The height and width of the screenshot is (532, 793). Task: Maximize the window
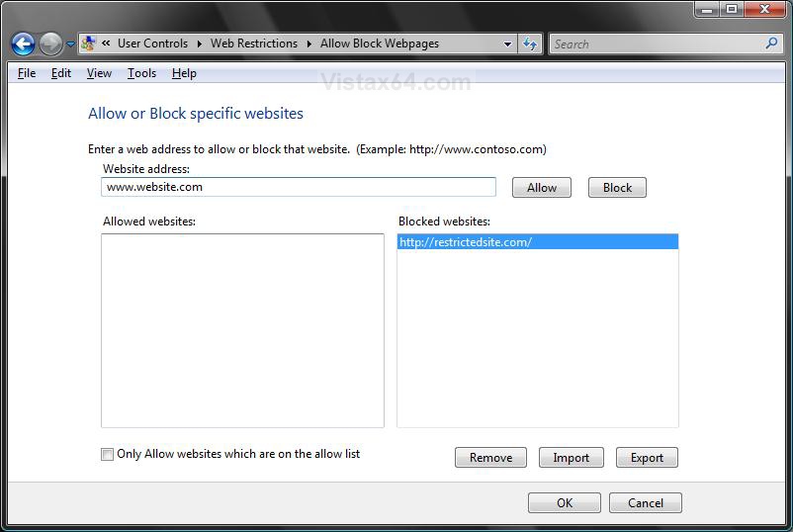coord(732,9)
